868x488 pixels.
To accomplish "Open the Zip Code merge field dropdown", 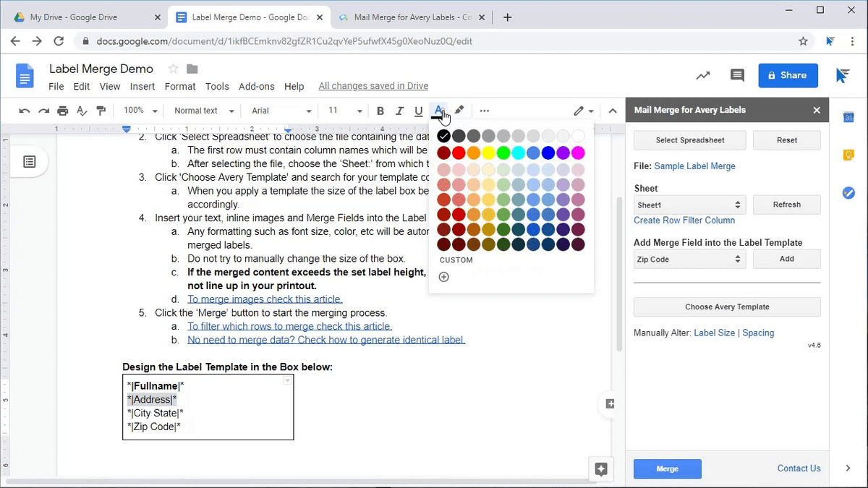I will point(689,259).
